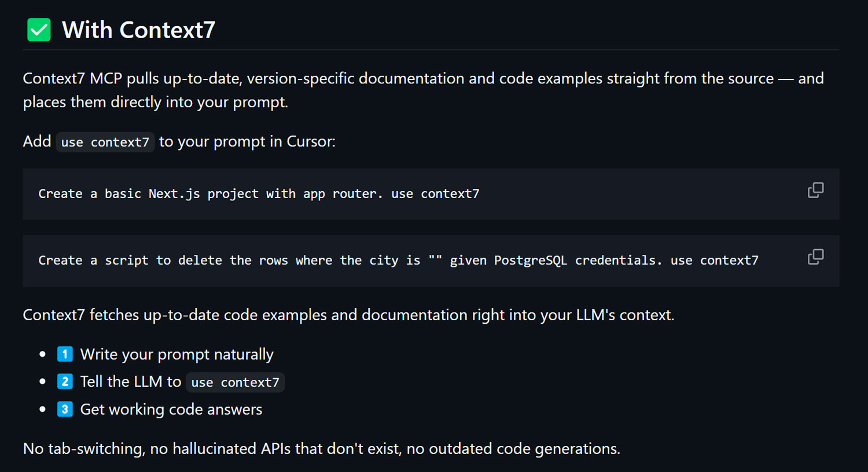Click the No tab-switching closing sentence
The image size is (868, 472).
pyautogui.click(x=321, y=449)
